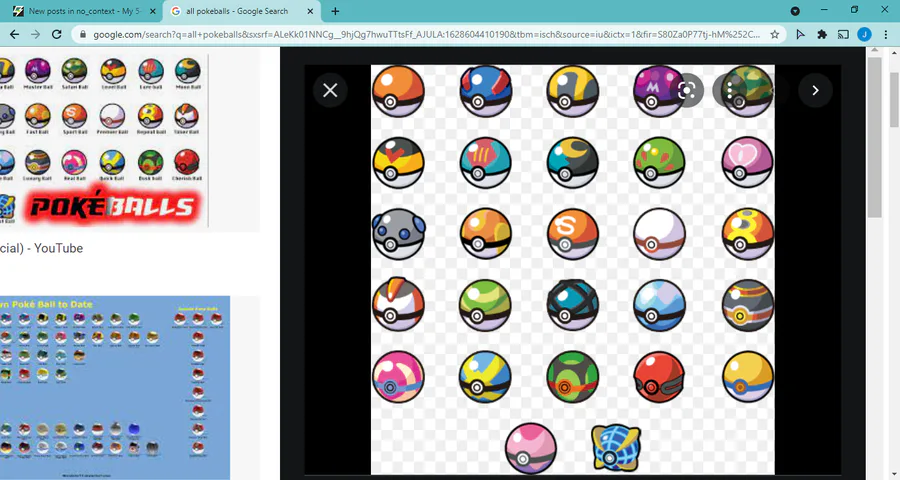The image size is (900, 480).
Task: Click the send-arrow extension icon in toolbar
Action: coord(801,34)
